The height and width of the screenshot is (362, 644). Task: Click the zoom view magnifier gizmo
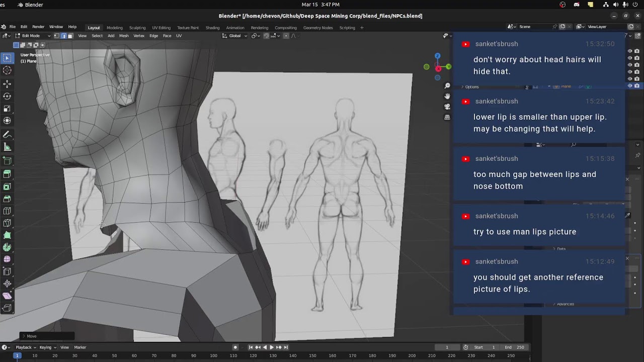click(x=447, y=86)
